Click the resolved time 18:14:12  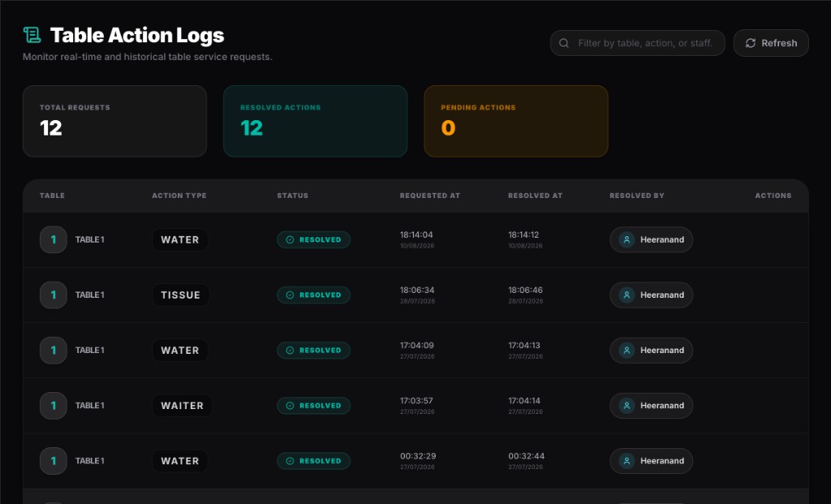tap(523, 235)
